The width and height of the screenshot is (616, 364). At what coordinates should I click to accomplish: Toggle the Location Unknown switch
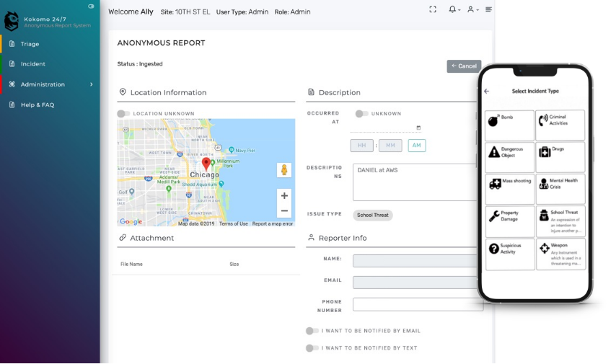[x=123, y=113]
